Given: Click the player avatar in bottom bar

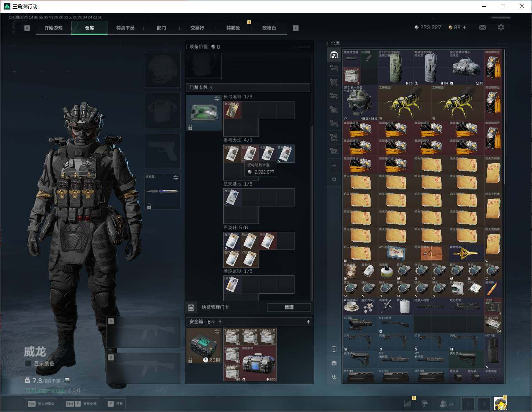Looking at the screenshot, I should coord(500,403).
